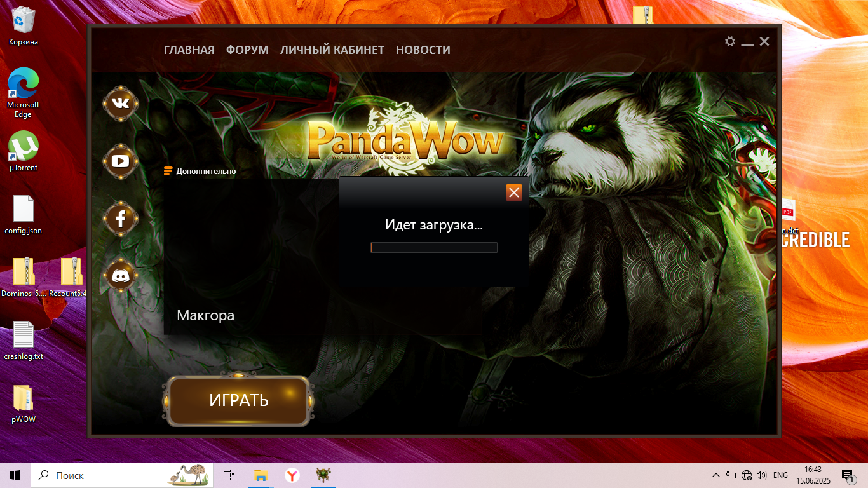This screenshot has height=488, width=868.
Task: Show hidden system tray icons
Action: click(x=716, y=475)
